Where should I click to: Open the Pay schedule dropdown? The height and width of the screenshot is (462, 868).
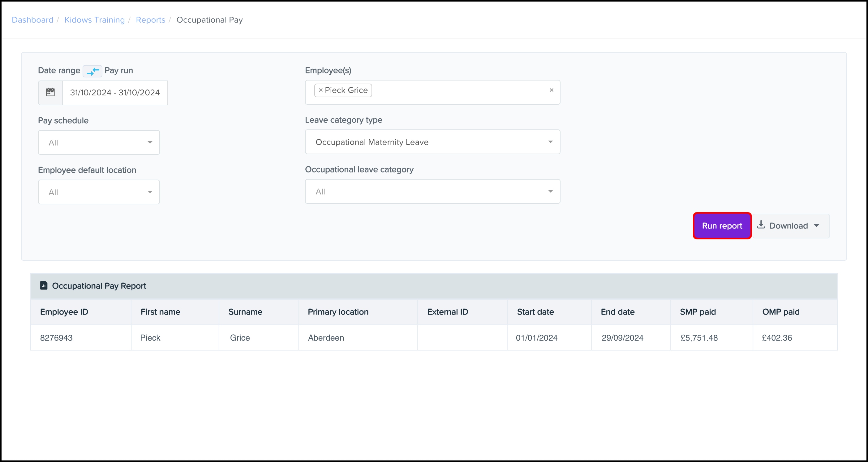(99, 143)
